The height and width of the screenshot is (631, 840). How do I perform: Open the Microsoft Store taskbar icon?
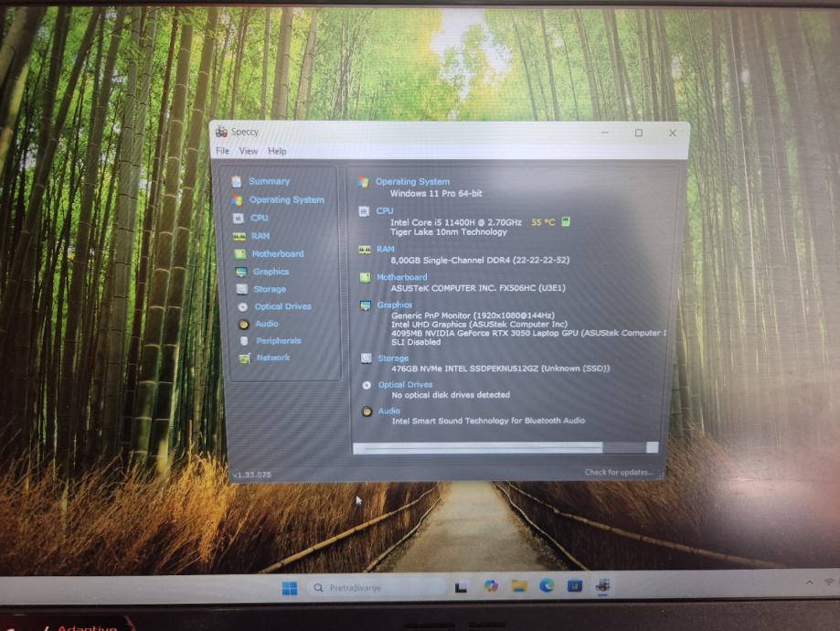pos(575,585)
